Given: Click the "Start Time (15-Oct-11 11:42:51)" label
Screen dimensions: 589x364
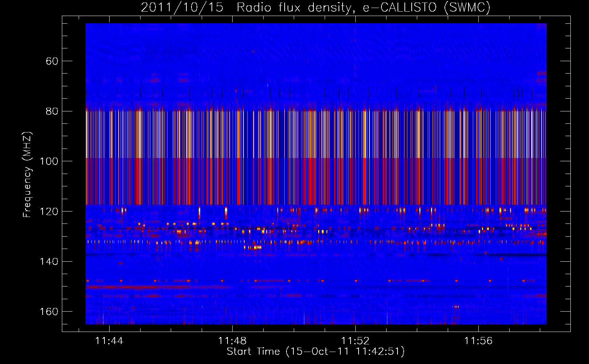Looking at the screenshot, I should [316, 352].
